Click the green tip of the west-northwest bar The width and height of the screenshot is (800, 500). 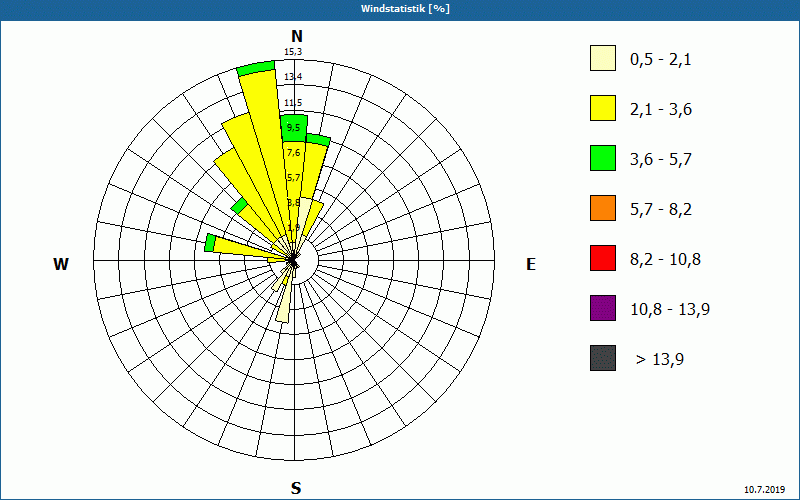tap(210, 243)
